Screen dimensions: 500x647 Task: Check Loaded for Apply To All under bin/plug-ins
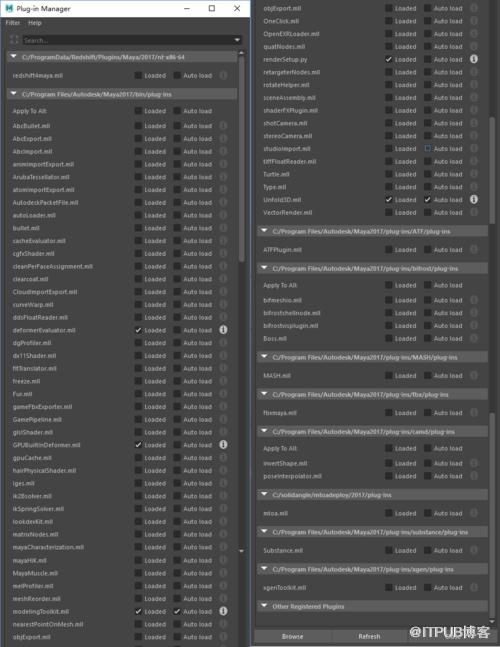(138, 111)
